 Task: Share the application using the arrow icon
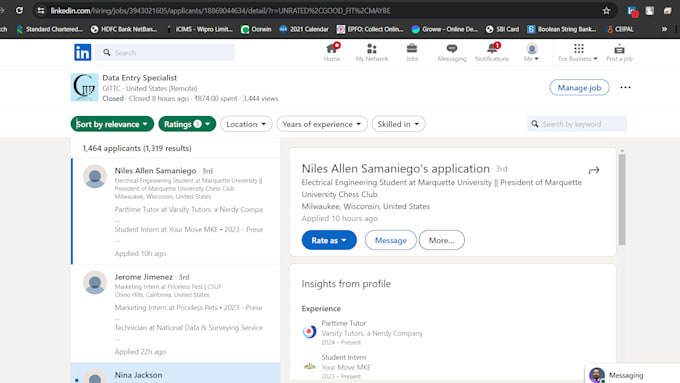(x=594, y=170)
